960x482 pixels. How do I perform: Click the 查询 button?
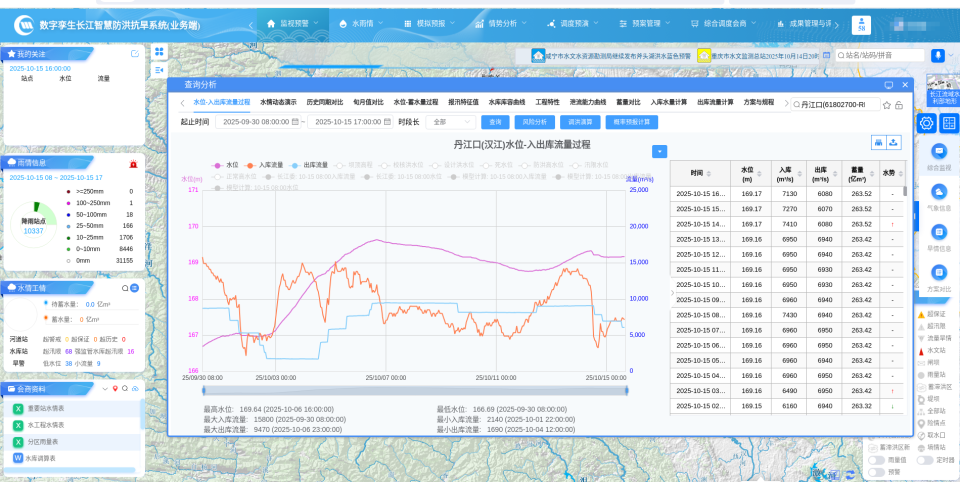494,122
